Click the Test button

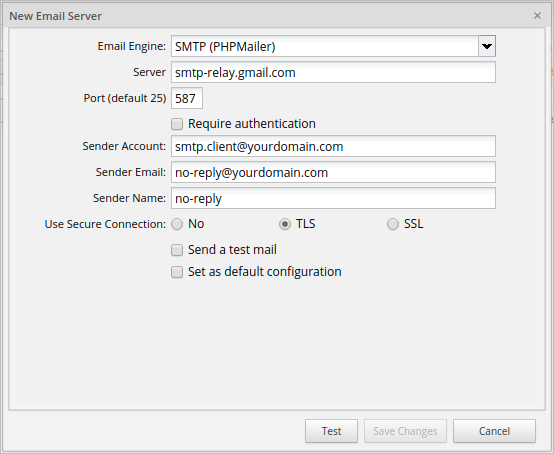[331, 431]
